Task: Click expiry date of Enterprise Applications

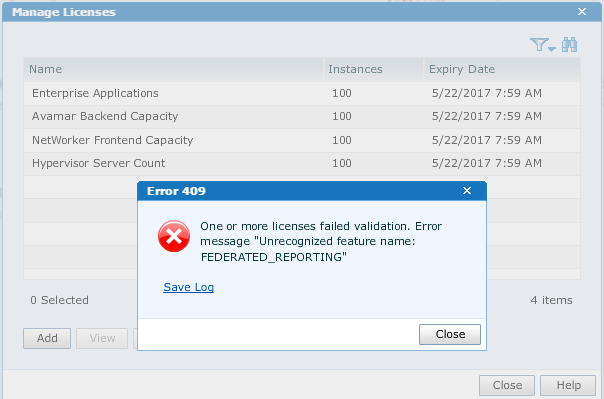Action: pyautogui.click(x=487, y=93)
